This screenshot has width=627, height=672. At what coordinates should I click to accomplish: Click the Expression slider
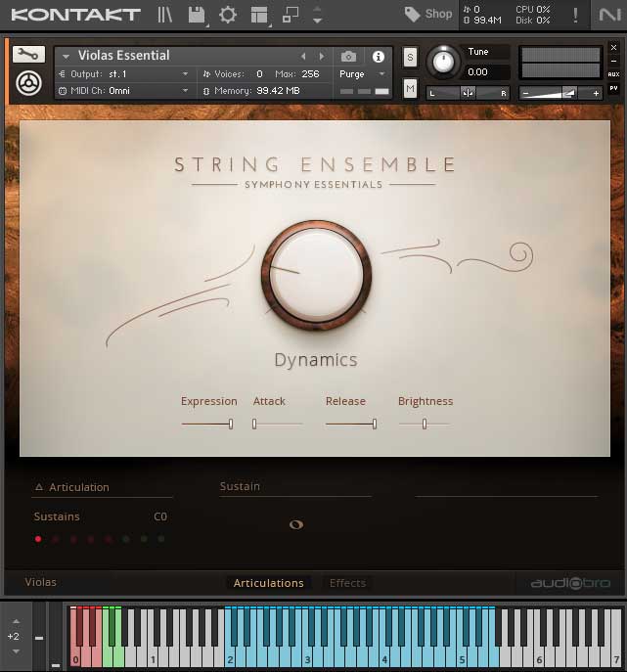pos(207,424)
